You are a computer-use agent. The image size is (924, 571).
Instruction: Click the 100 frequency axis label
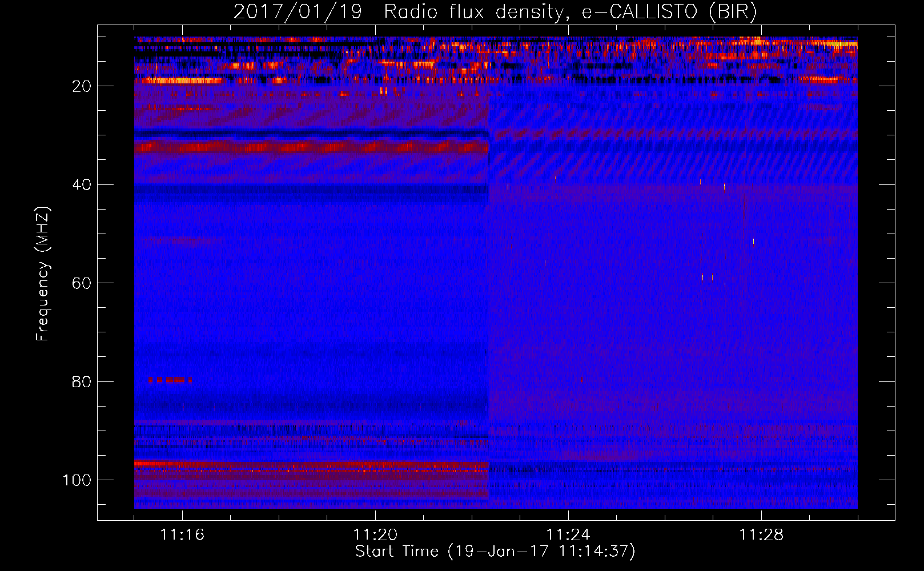click(x=77, y=480)
